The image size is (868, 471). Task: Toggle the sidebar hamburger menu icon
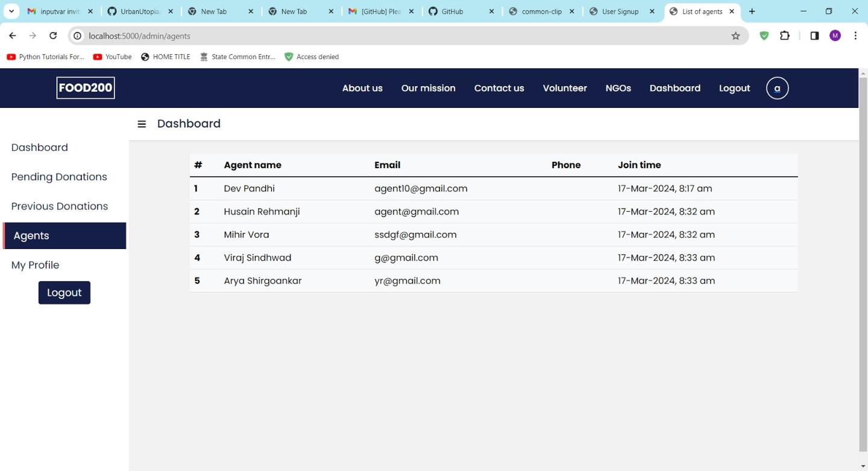[142, 124]
